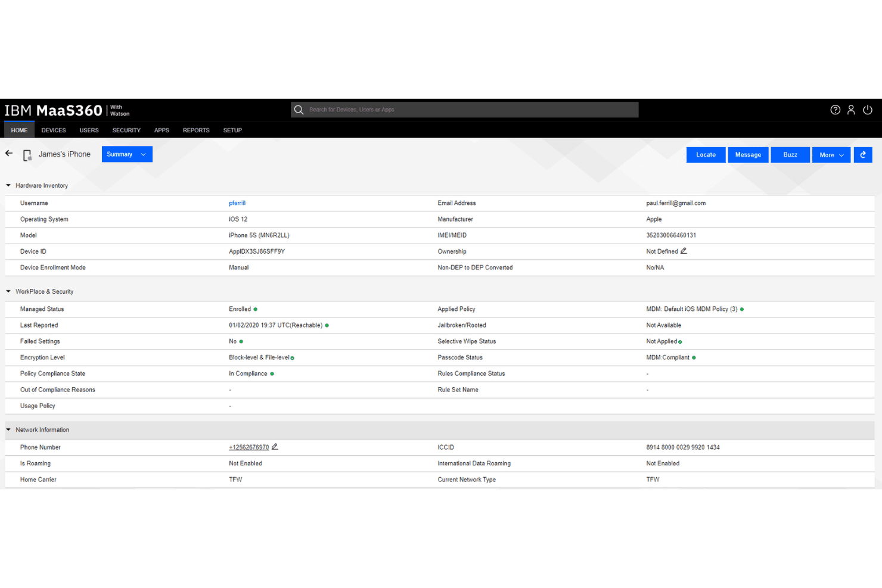Click the James's iPhone device title
882x588 pixels.
pos(64,154)
